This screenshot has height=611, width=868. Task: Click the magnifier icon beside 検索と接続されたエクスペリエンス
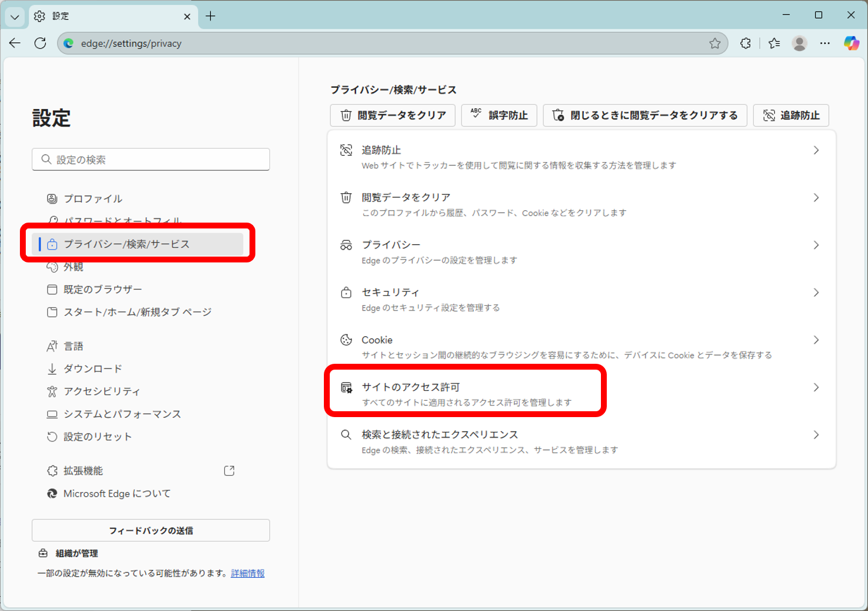[346, 435]
